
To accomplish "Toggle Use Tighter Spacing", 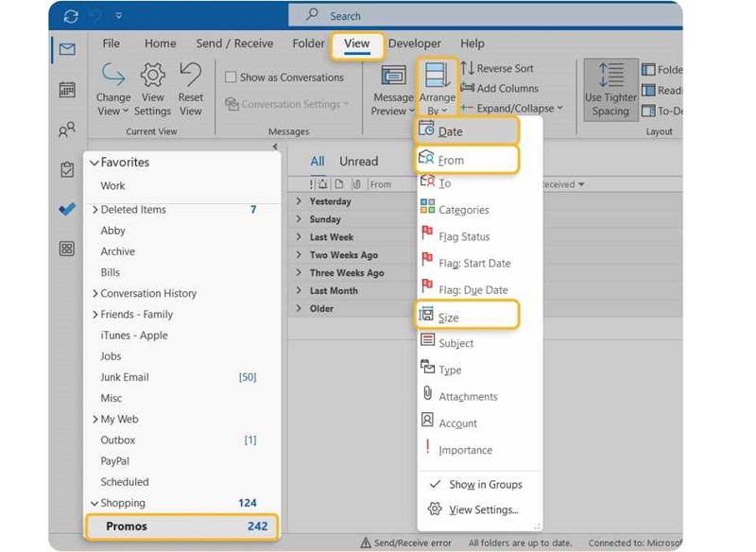I will 610,90.
